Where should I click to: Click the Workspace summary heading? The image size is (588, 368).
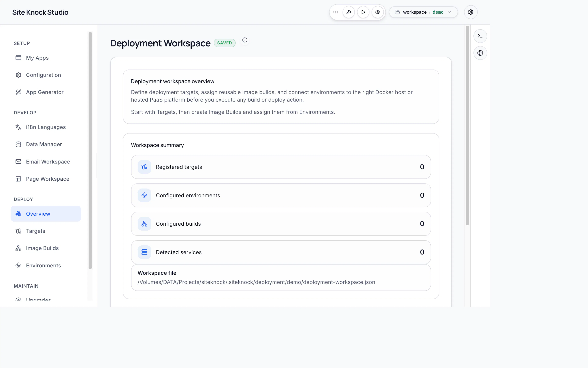tap(157, 145)
